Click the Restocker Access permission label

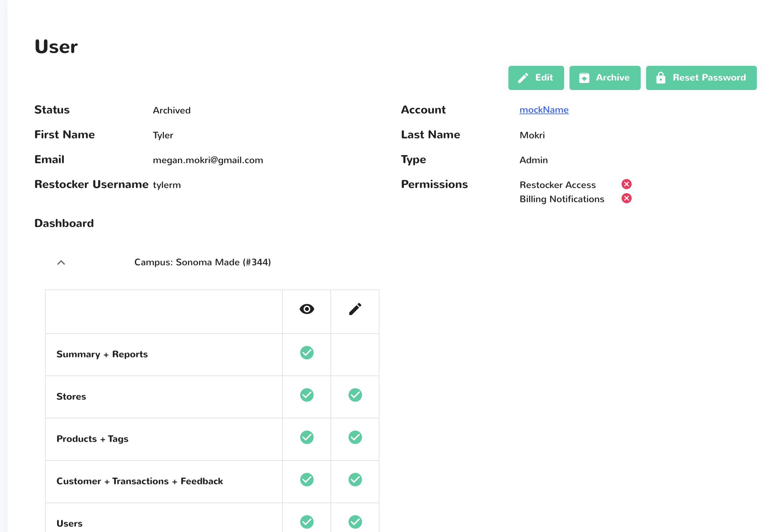tap(557, 185)
